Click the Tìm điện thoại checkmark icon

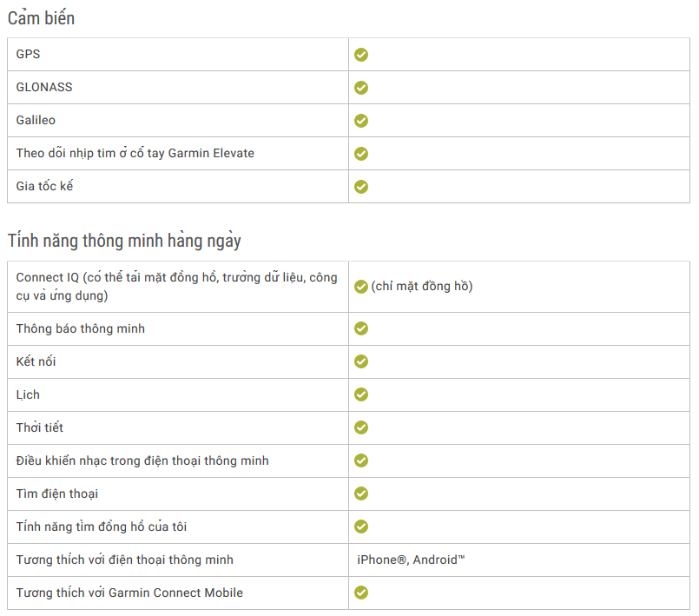click(361, 493)
